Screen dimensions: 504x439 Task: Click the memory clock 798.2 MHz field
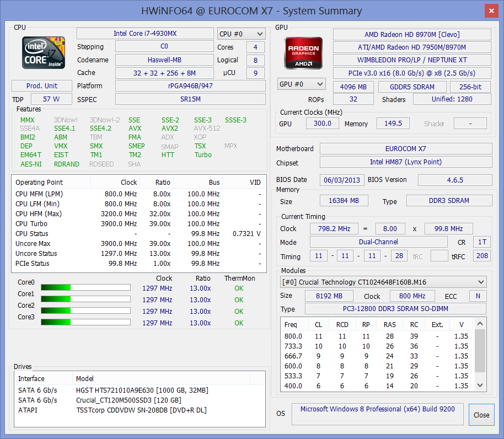coord(334,228)
